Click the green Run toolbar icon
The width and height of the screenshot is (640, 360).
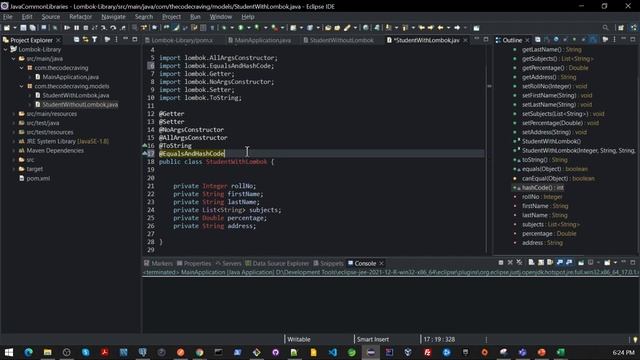pyautogui.click(x=241, y=28)
